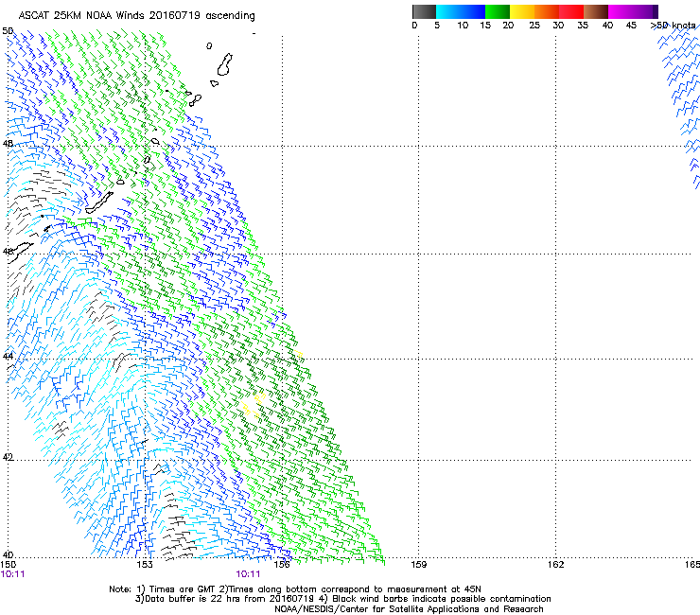This screenshot has height=615, width=700.
Task: Click the "35" knots legend label
Action: click(x=583, y=26)
